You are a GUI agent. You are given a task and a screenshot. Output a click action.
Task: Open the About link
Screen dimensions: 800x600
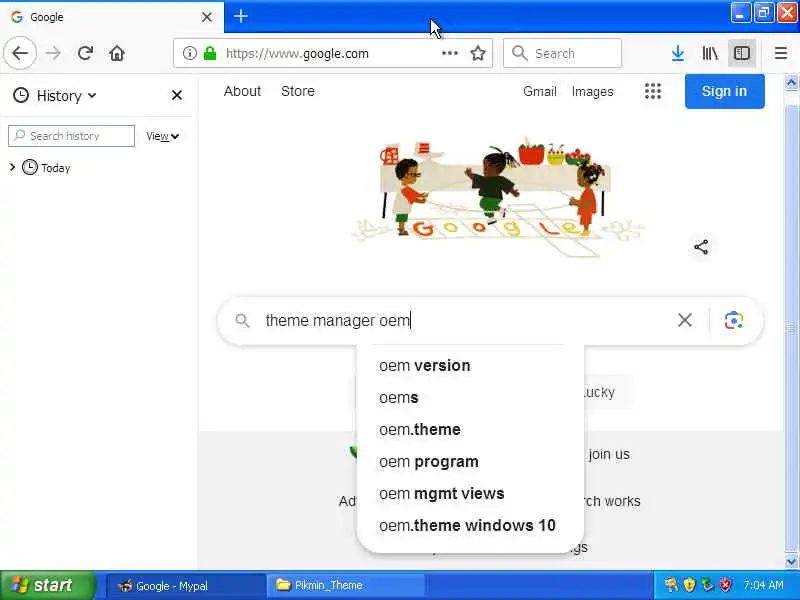pyautogui.click(x=242, y=91)
